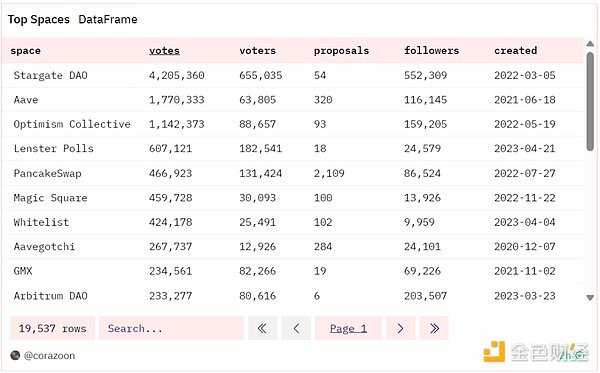Open the Page 1 selector

pos(348,328)
